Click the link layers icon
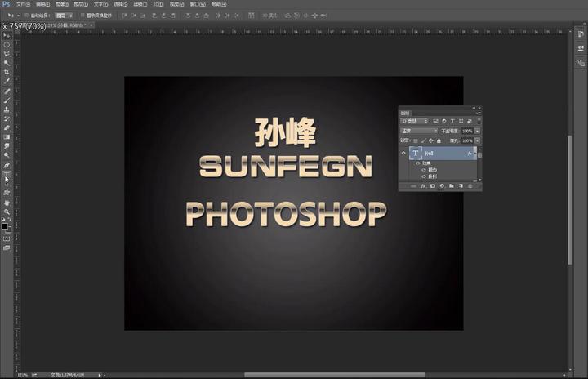The width and height of the screenshot is (588, 379). (413, 185)
